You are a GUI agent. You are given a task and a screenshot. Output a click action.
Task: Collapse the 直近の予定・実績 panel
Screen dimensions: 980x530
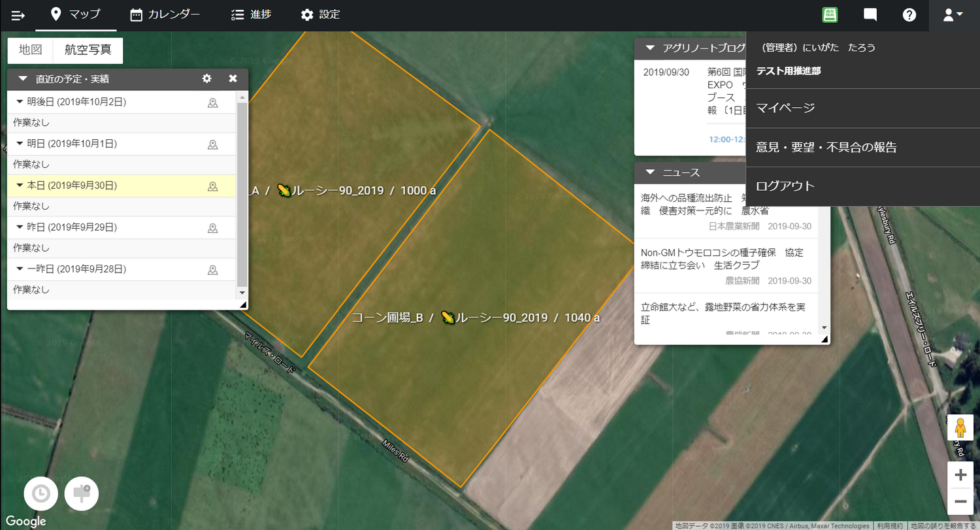click(24, 79)
